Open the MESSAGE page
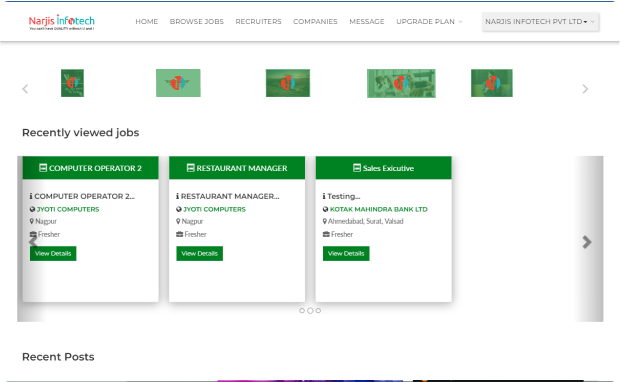This screenshot has width=620, height=382. [x=367, y=21]
